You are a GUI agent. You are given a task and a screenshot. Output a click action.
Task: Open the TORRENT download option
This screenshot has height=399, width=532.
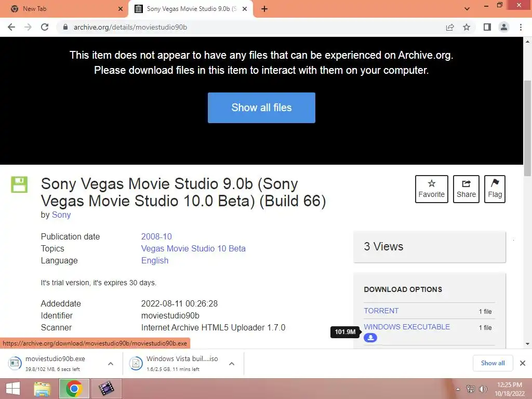381,311
